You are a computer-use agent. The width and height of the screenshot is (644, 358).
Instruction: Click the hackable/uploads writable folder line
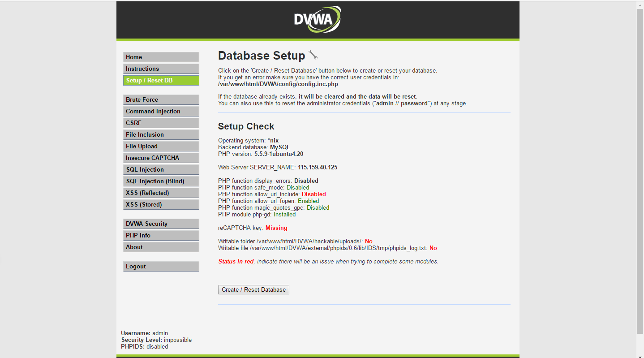295,241
